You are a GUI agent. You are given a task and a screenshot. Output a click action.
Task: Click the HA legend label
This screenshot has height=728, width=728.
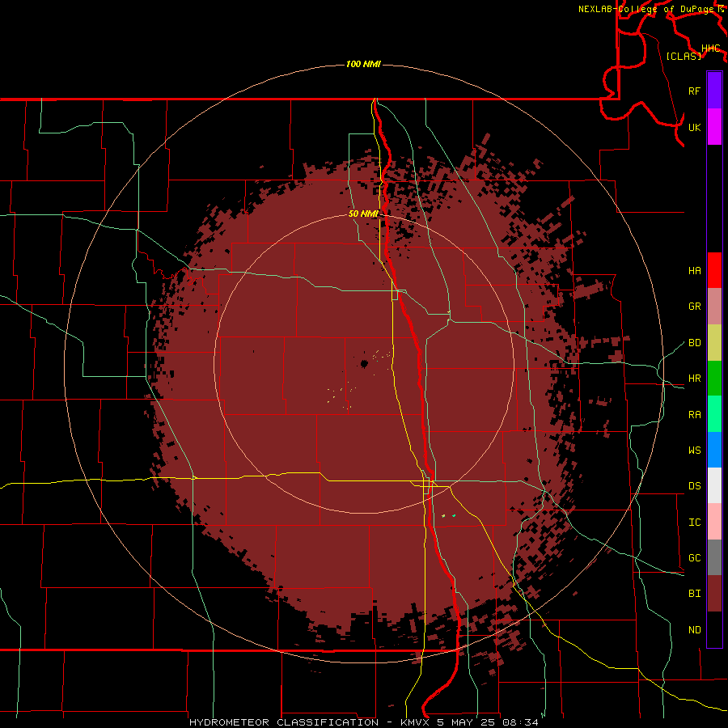pos(695,270)
